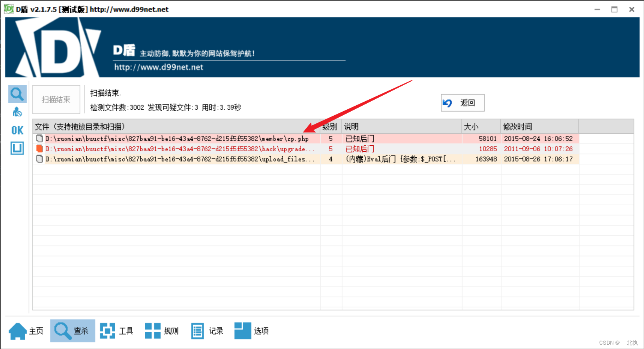This screenshot has width=644, height=349.
Task: Click the D盾 title bar app icon
Action: [9, 9]
